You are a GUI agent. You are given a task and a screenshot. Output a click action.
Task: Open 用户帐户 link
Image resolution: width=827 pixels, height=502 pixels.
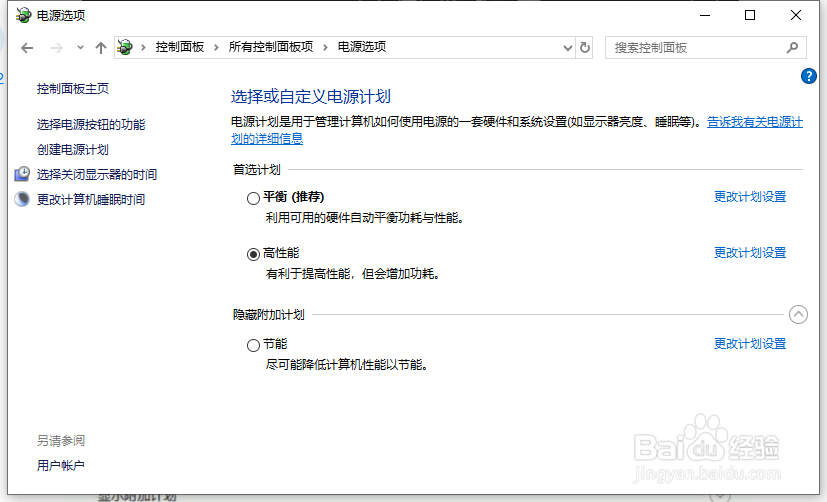(x=61, y=466)
